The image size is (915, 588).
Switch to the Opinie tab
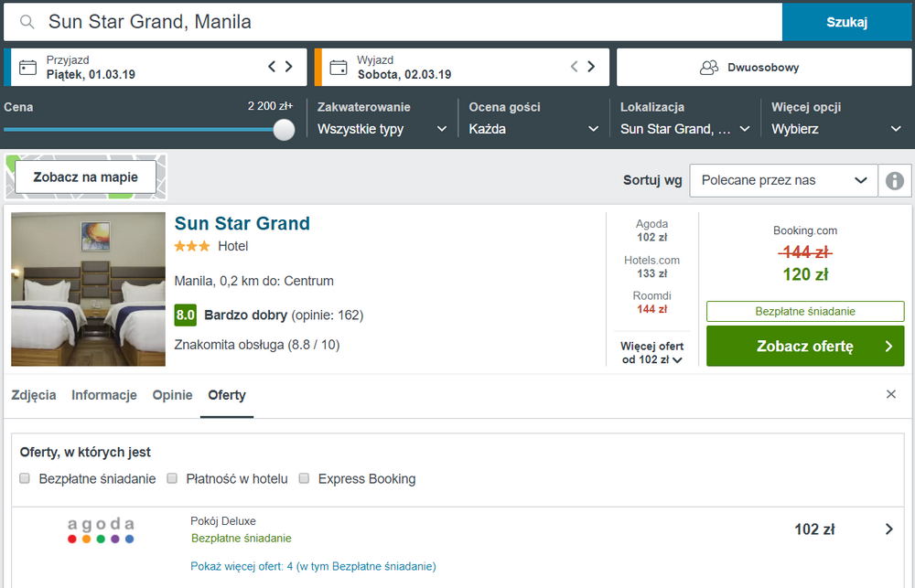point(172,395)
